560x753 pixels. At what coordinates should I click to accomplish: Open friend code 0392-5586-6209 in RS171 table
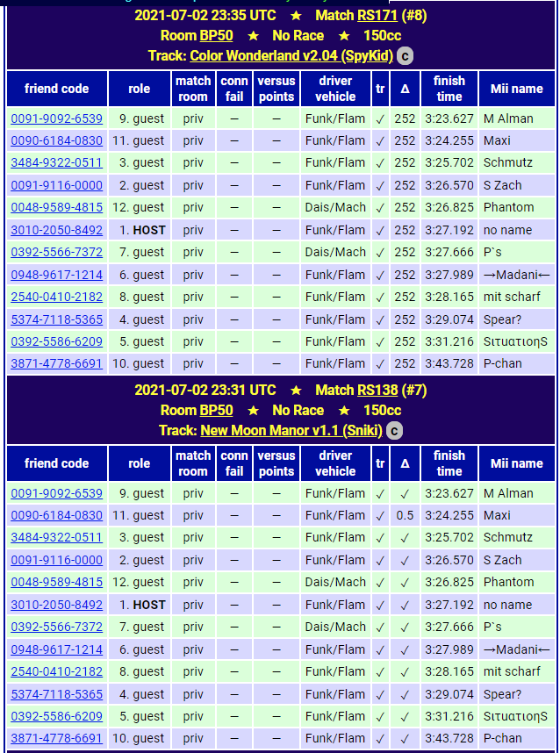point(57,341)
